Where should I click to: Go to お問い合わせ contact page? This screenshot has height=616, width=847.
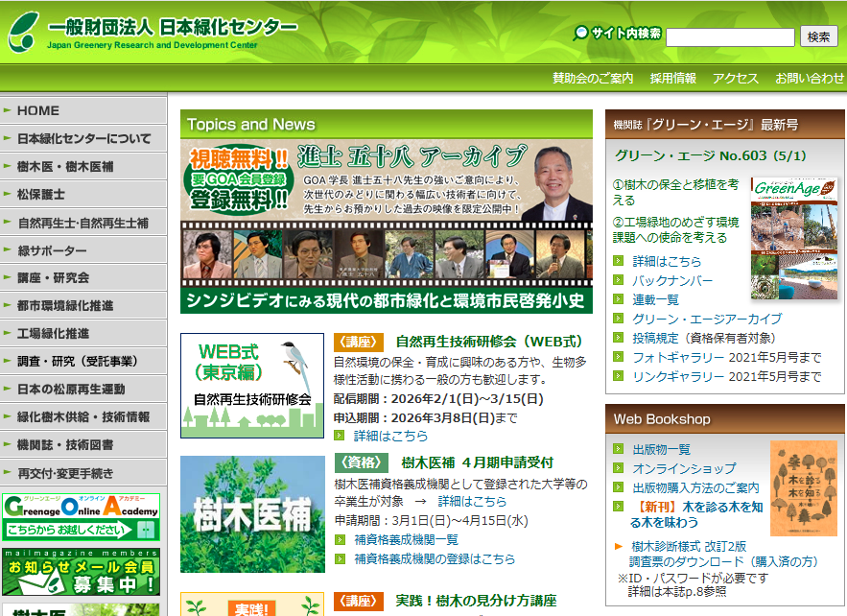click(810, 79)
